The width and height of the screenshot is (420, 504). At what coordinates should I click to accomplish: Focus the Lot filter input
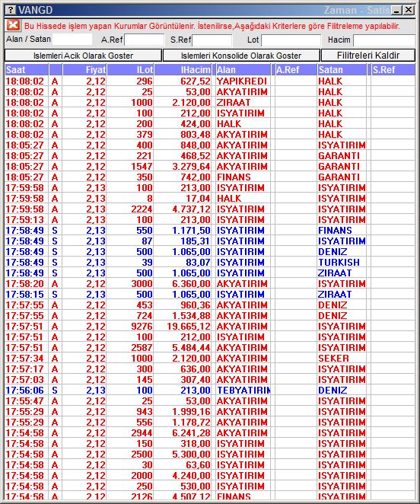pos(291,40)
